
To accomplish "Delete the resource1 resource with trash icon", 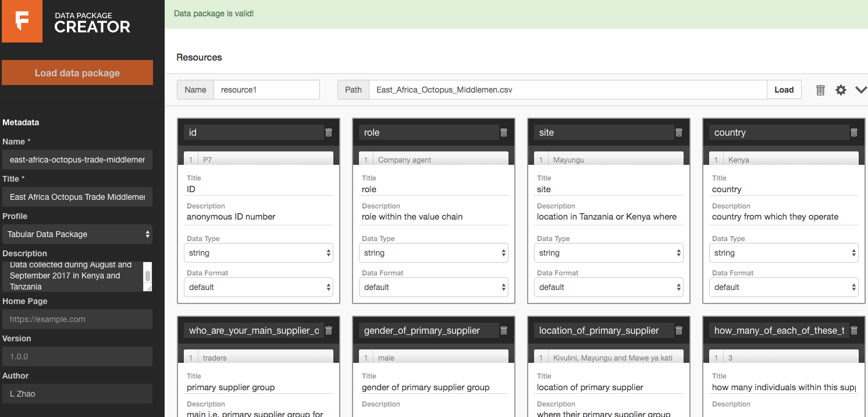I will click(820, 90).
